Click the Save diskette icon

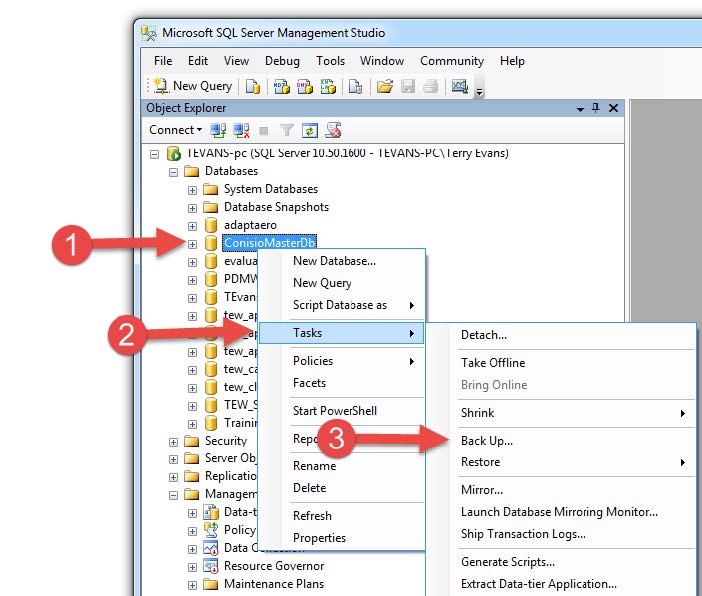[x=408, y=86]
